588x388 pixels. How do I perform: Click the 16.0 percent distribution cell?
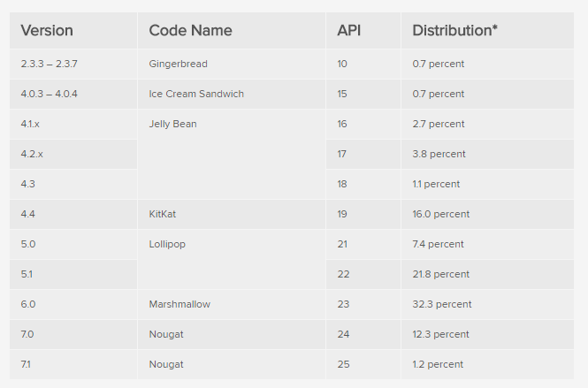(487, 214)
